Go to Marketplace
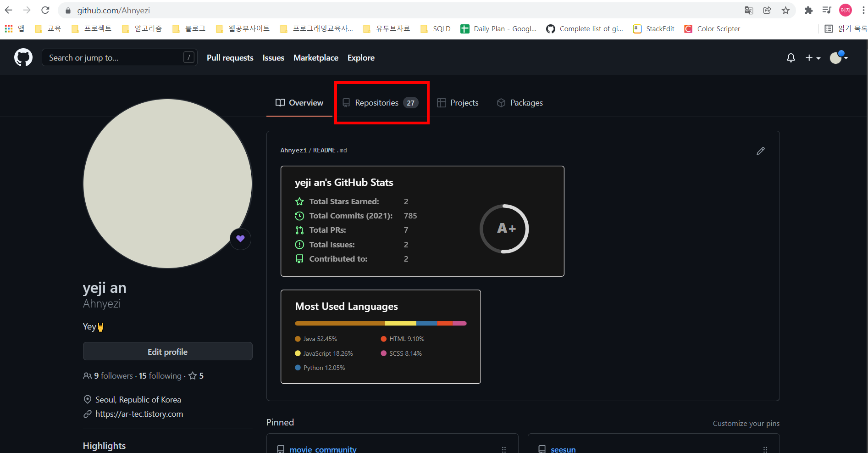868x453 pixels. coord(316,58)
